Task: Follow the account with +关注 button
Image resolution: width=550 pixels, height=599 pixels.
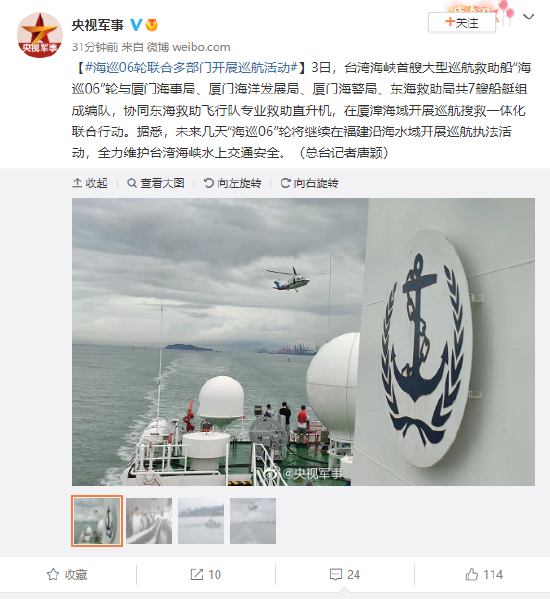Action: pyautogui.click(x=462, y=23)
